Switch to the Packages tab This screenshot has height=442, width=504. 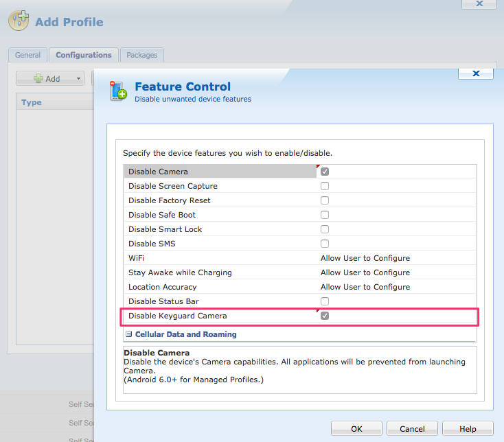(142, 55)
